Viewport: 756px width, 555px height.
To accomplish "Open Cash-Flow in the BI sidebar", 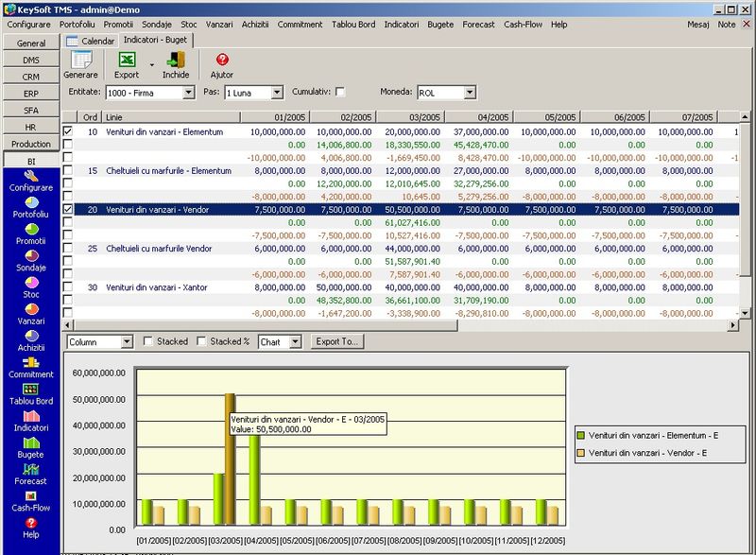I will 31,501.
